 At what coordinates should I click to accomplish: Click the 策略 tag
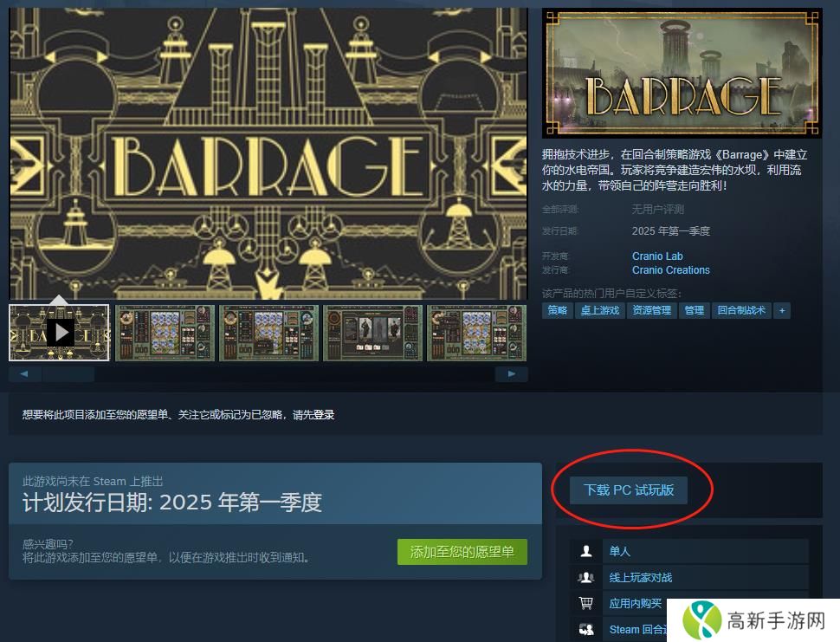pyautogui.click(x=557, y=311)
